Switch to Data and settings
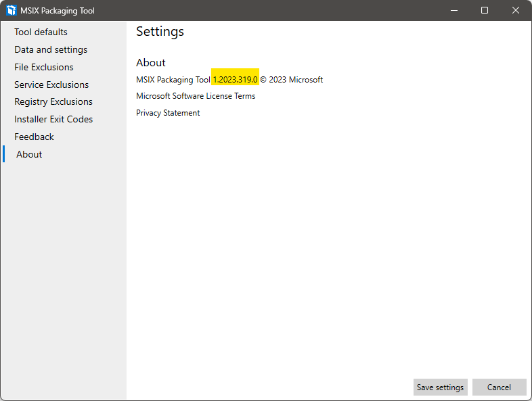532x401 pixels. point(51,49)
